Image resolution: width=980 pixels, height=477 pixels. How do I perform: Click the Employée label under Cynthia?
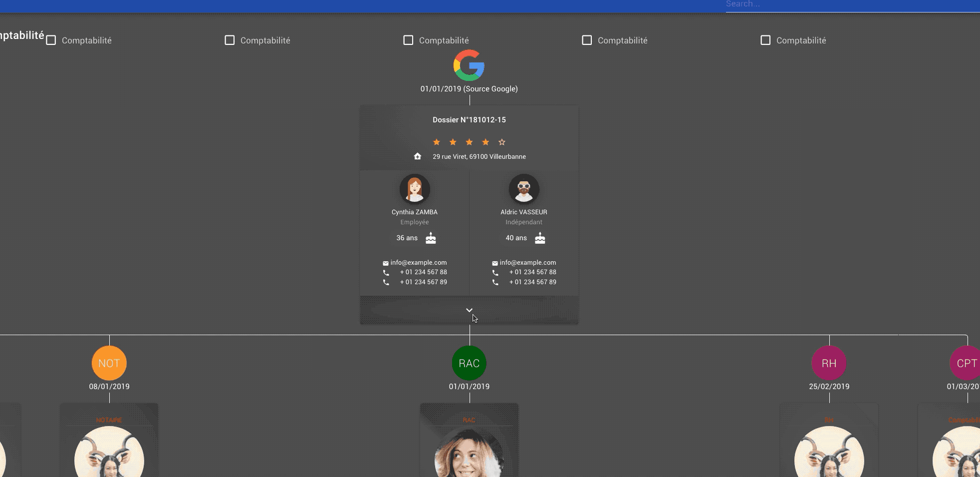coord(415,222)
